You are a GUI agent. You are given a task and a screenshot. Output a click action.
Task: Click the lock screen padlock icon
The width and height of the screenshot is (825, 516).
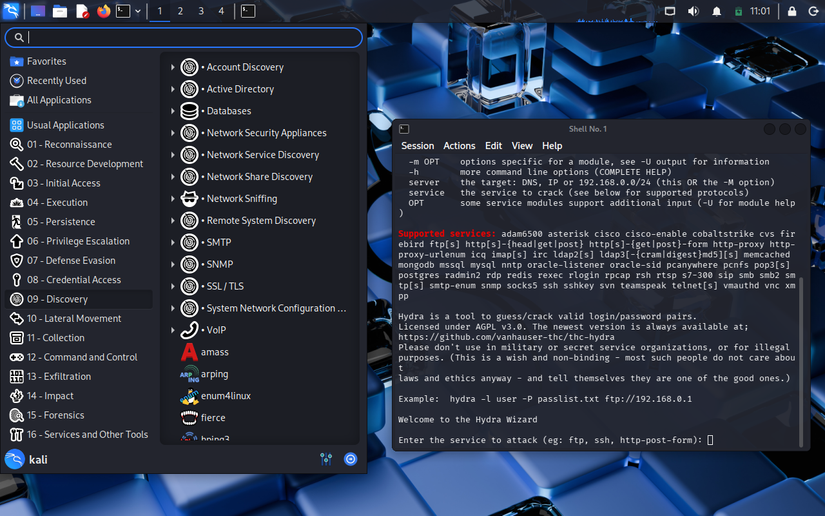[791, 11]
